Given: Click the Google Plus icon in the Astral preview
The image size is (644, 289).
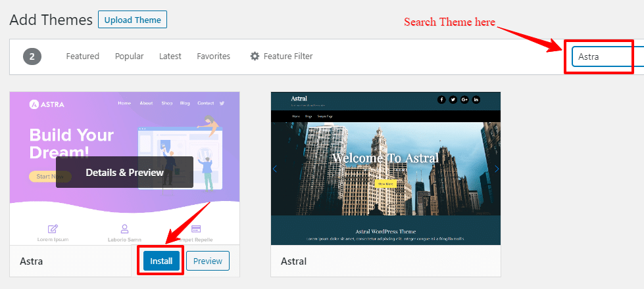Looking at the screenshot, I should point(464,100).
